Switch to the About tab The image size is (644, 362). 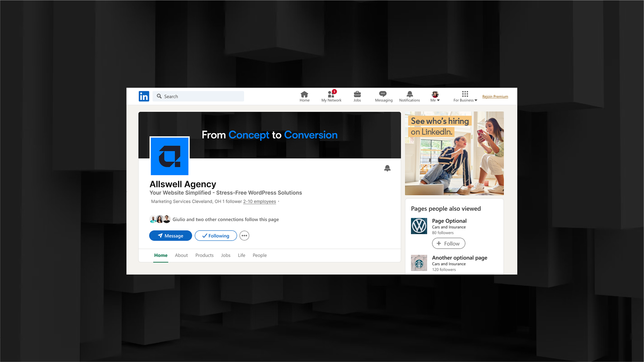tap(181, 255)
